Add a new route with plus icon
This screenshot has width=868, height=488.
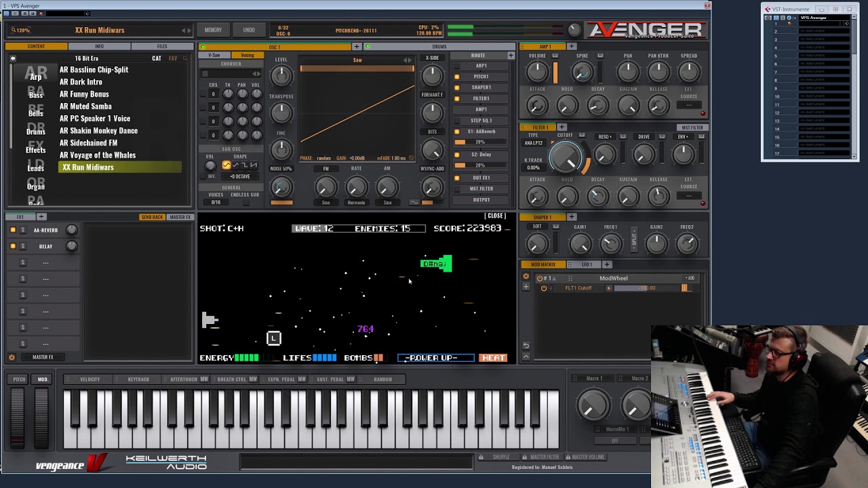point(511,55)
